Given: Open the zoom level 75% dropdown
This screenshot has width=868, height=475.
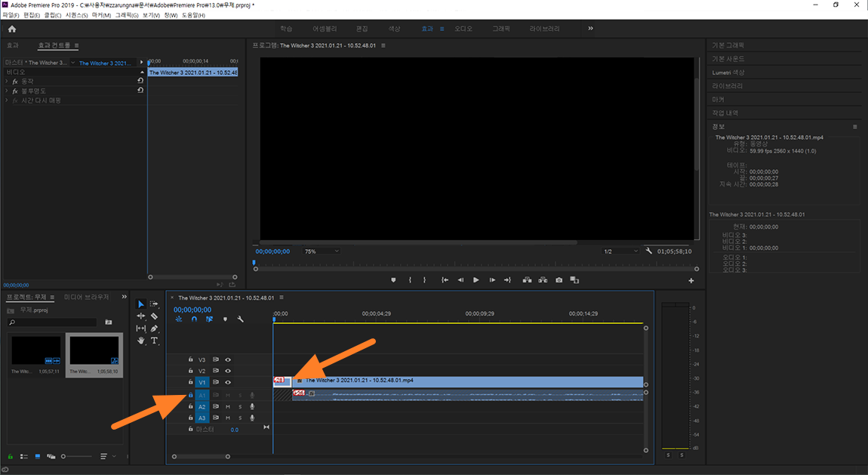Looking at the screenshot, I should pos(322,251).
